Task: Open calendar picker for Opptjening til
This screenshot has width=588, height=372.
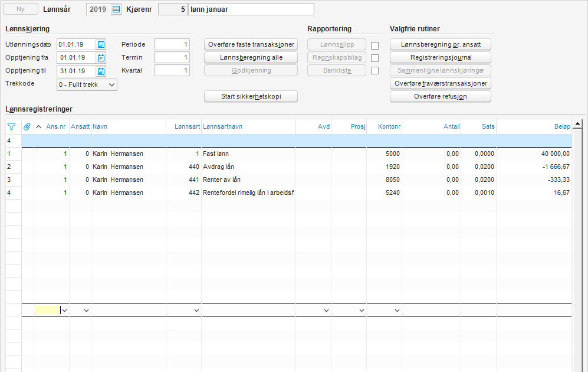Action: pyautogui.click(x=101, y=71)
